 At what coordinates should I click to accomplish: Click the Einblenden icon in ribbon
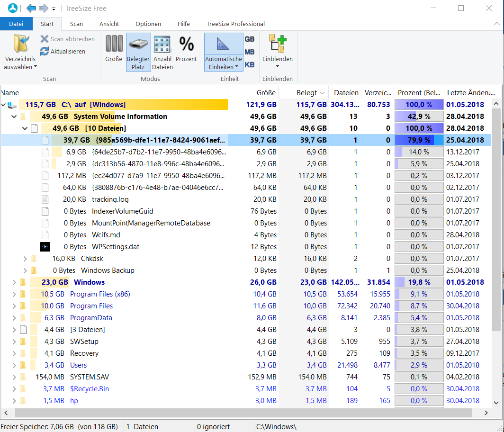pos(277,44)
